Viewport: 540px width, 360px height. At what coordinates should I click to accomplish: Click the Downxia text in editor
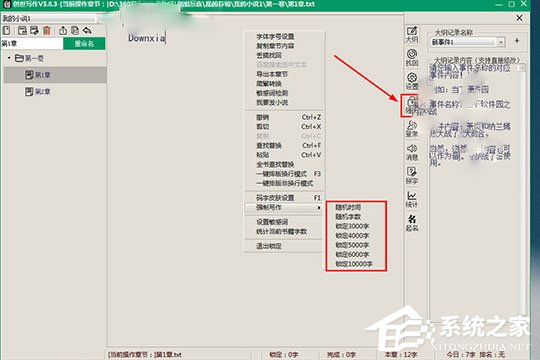[x=147, y=38]
